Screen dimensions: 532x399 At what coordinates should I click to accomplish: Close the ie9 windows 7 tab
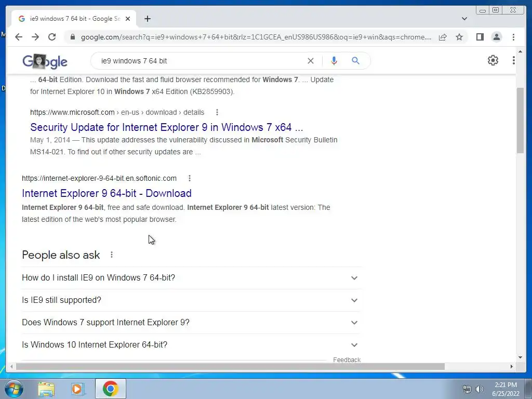click(128, 19)
